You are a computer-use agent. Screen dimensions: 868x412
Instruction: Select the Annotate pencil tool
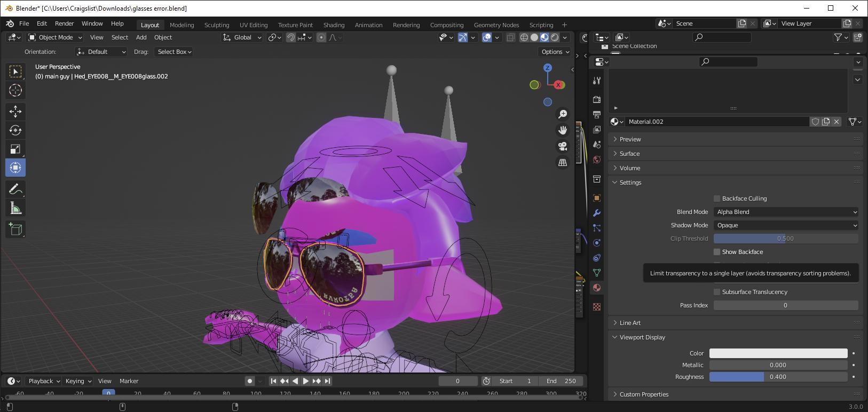[x=15, y=189]
